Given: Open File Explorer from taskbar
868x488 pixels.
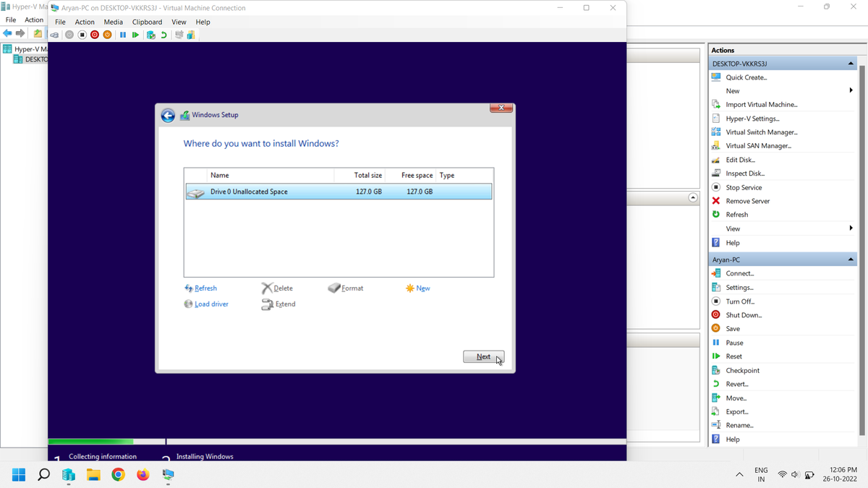Looking at the screenshot, I should (x=93, y=475).
